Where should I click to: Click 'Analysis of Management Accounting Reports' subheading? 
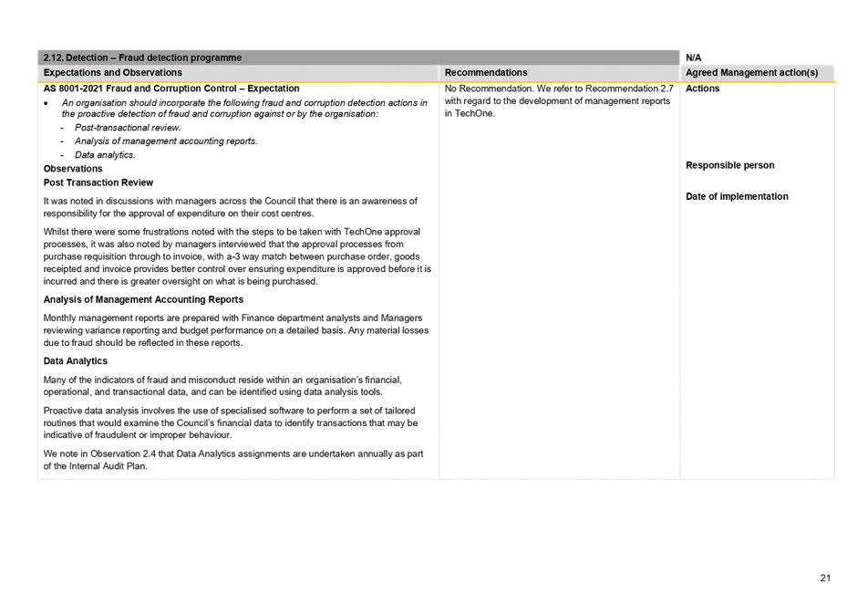point(143,299)
